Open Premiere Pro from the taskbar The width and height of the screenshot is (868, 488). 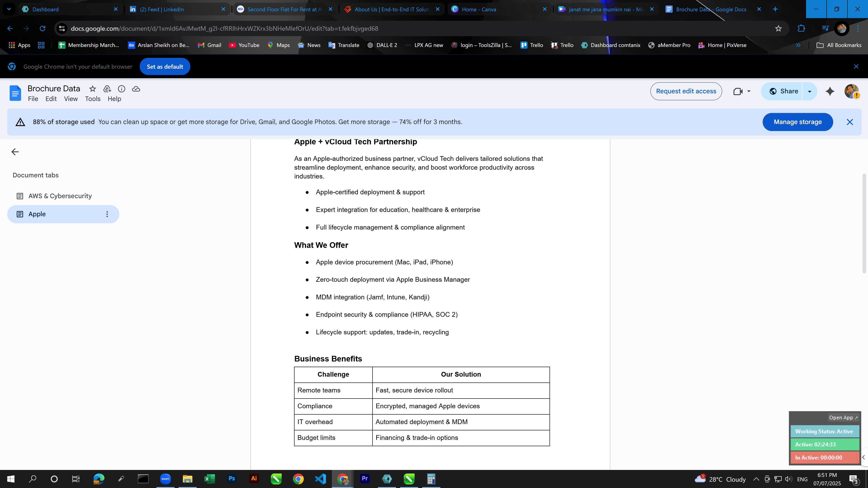click(x=365, y=479)
